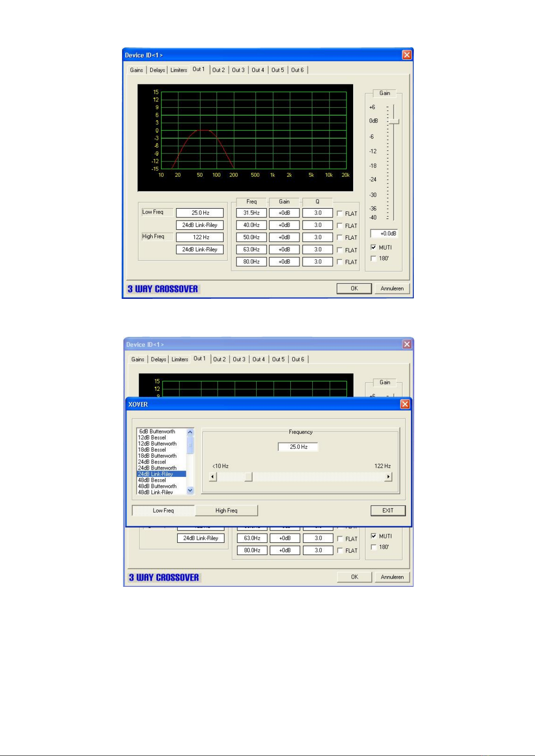The width and height of the screenshot is (535, 756).
Task: Open the Limiters tab in window behind XOVER
Action: [180, 359]
